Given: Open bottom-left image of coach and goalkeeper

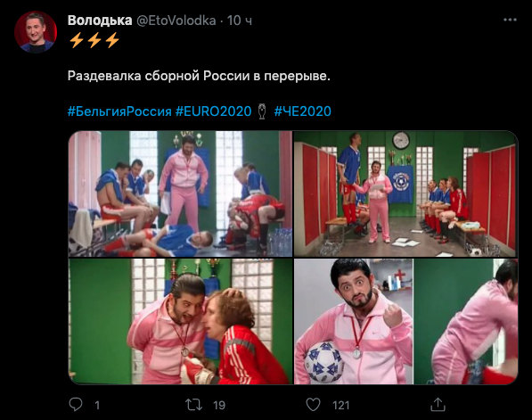Looking at the screenshot, I should pyautogui.click(x=180, y=322).
